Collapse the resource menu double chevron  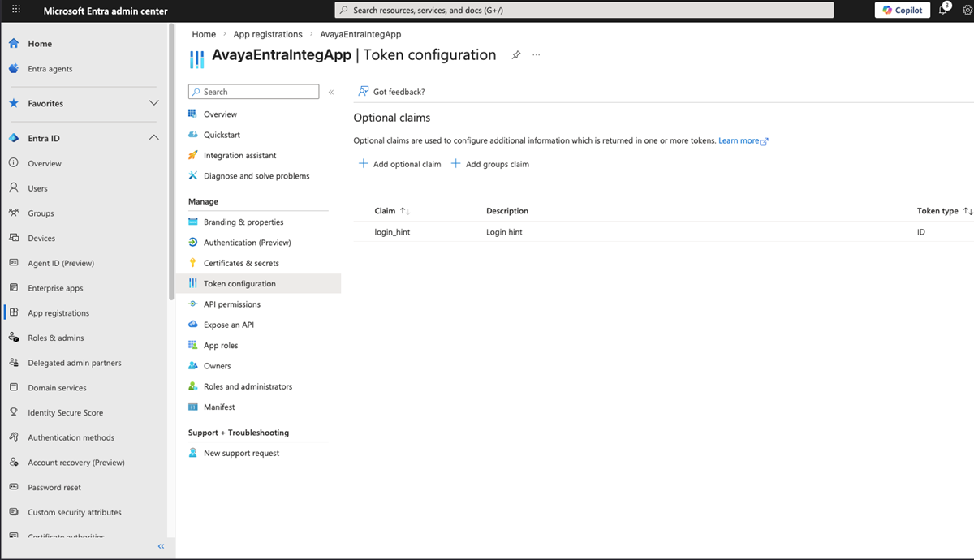coord(331,92)
